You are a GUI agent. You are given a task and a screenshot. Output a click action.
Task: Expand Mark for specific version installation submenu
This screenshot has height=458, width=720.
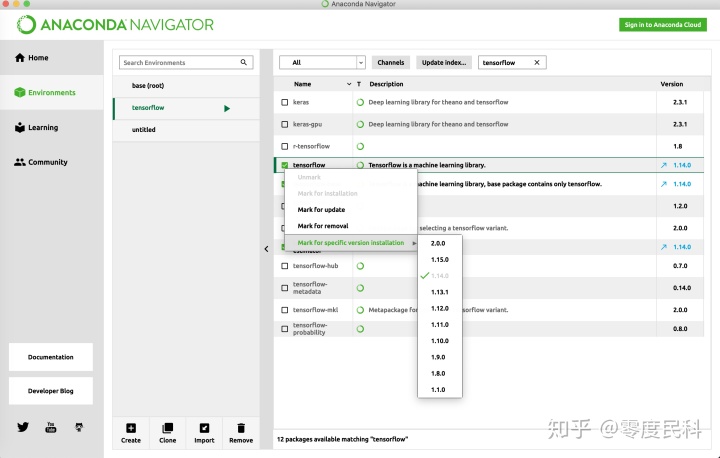pyautogui.click(x=351, y=243)
